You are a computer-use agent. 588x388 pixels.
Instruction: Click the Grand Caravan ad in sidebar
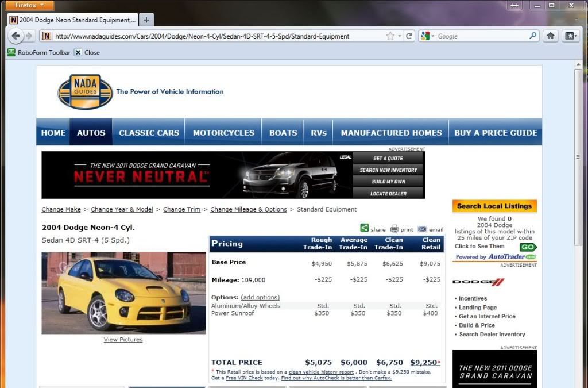(x=494, y=369)
